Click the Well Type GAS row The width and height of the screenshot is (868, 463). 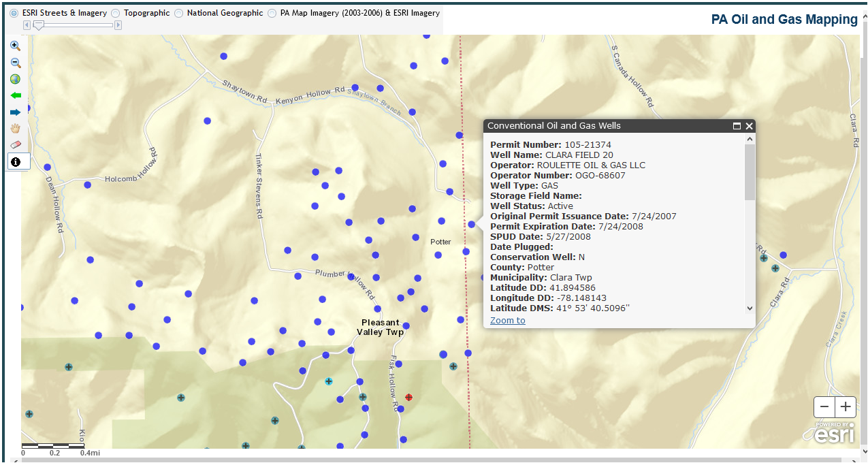pyautogui.click(x=524, y=185)
